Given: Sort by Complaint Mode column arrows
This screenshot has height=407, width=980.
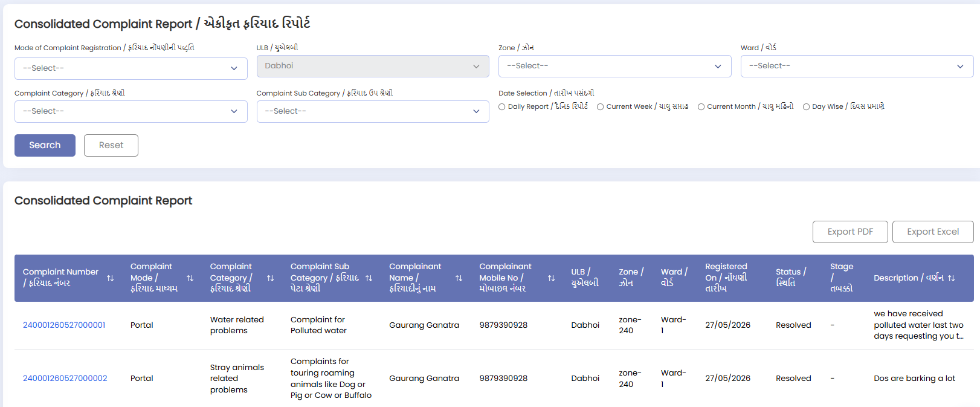Looking at the screenshot, I should click(190, 278).
